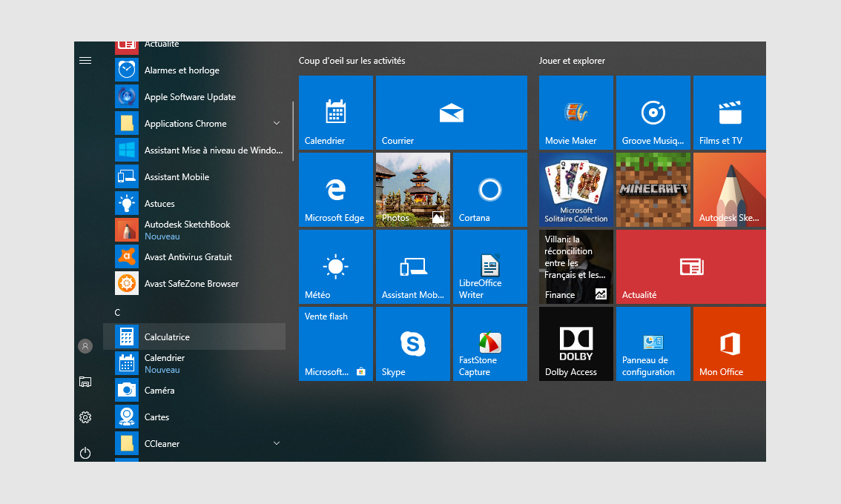Open the Photos live tile
The width and height of the screenshot is (841, 504).
tap(413, 190)
